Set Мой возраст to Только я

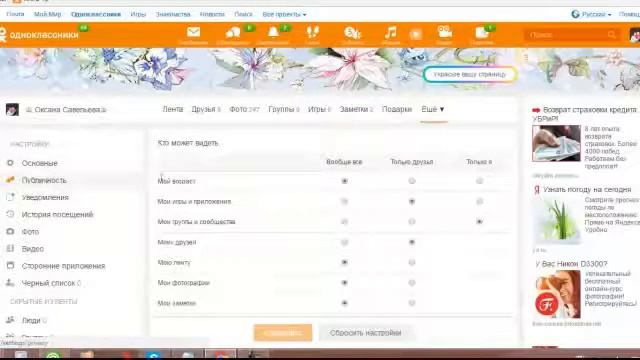tap(479, 181)
